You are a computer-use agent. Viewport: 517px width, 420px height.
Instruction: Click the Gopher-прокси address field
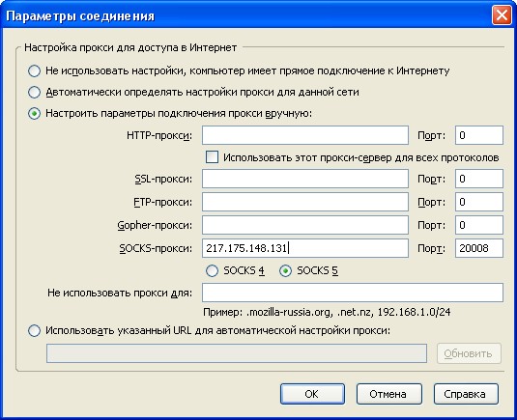pos(305,225)
